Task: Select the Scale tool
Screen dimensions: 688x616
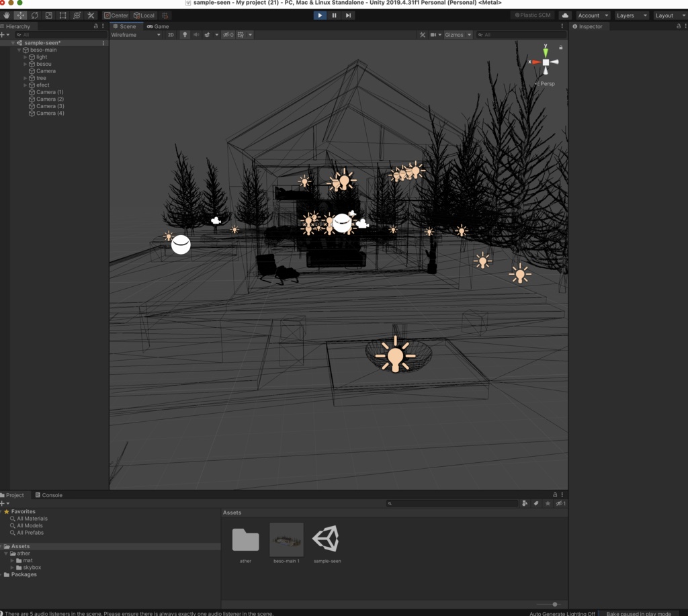Action: pyautogui.click(x=48, y=15)
